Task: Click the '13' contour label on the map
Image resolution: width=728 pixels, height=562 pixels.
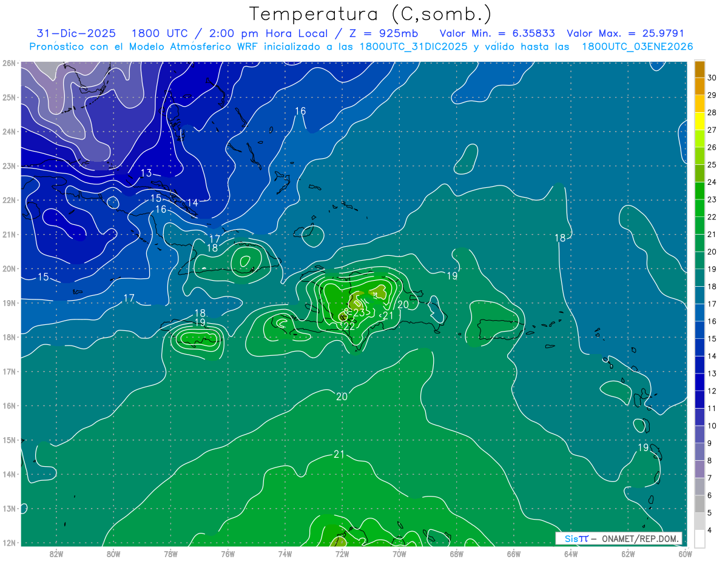Action: [146, 173]
